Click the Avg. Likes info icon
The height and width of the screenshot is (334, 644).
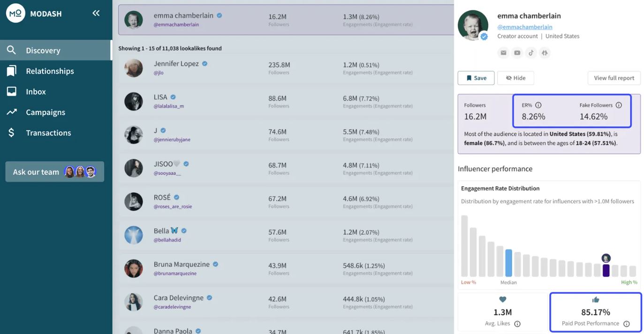[517, 324]
